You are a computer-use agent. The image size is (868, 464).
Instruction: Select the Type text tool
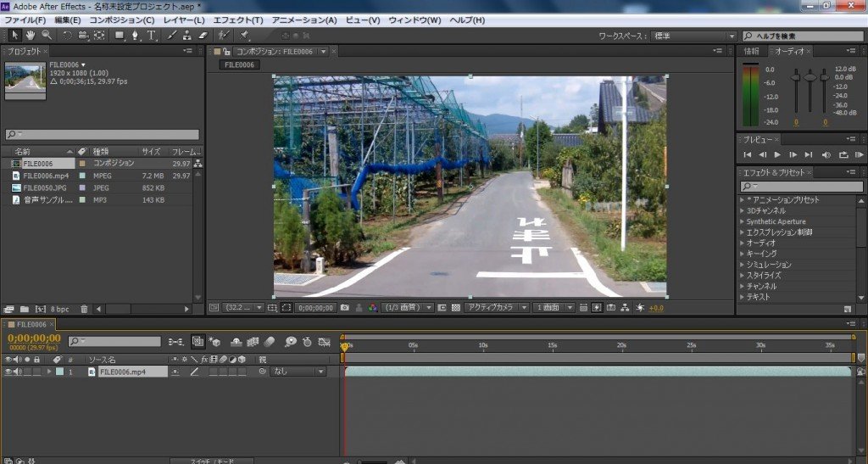click(x=151, y=35)
